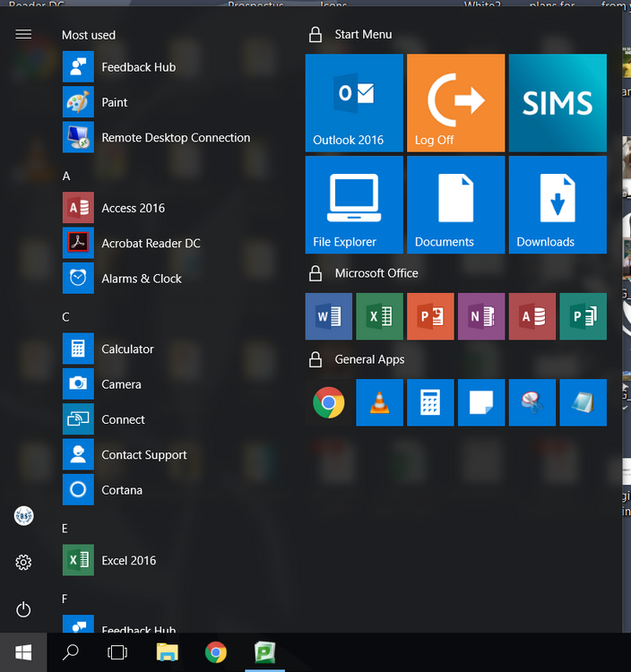Open Google Chrome tile in General Apps
631x672 pixels.
click(x=329, y=402)
